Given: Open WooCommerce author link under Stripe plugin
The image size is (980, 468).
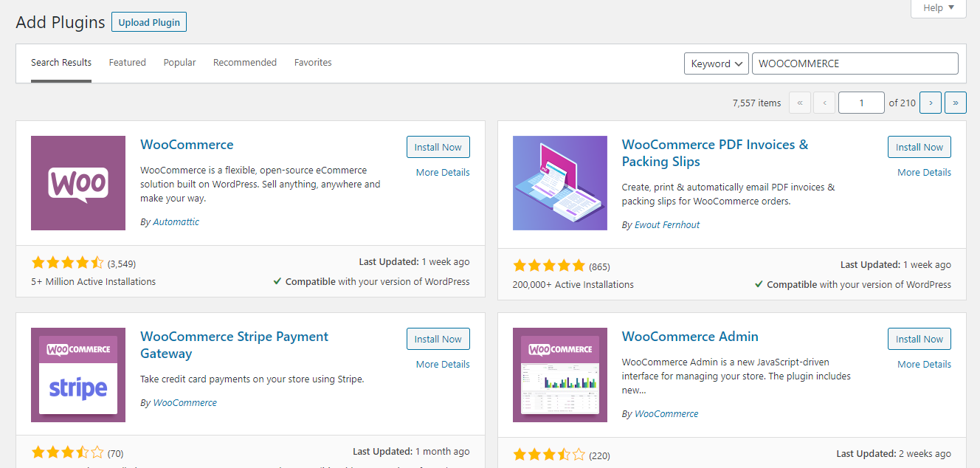Looking at the screenshot, I should click(184, 402).
